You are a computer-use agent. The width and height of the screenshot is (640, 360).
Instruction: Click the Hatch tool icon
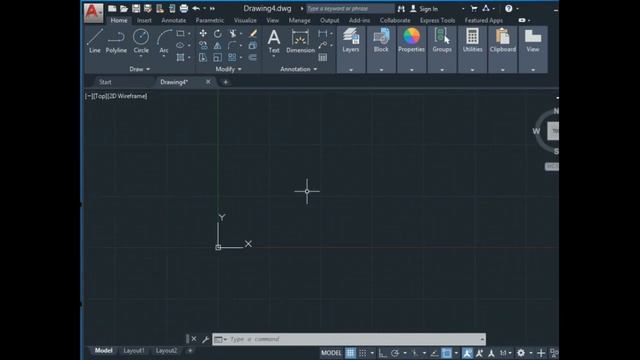(x=180, y=58)
